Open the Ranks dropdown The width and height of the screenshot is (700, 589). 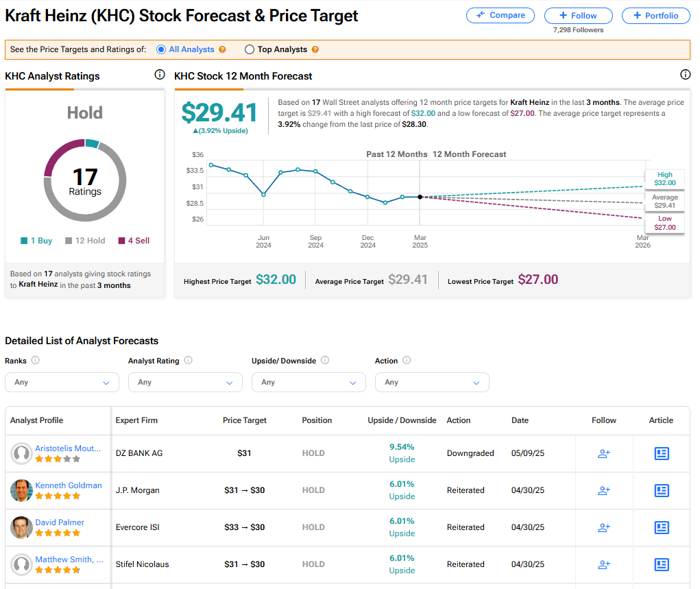[62, 382]
